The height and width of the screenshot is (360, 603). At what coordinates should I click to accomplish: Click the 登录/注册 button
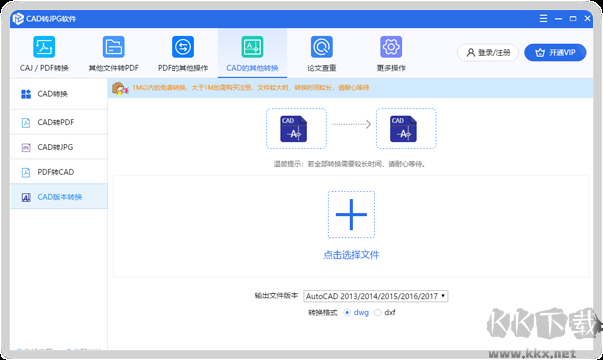[488, 52]
